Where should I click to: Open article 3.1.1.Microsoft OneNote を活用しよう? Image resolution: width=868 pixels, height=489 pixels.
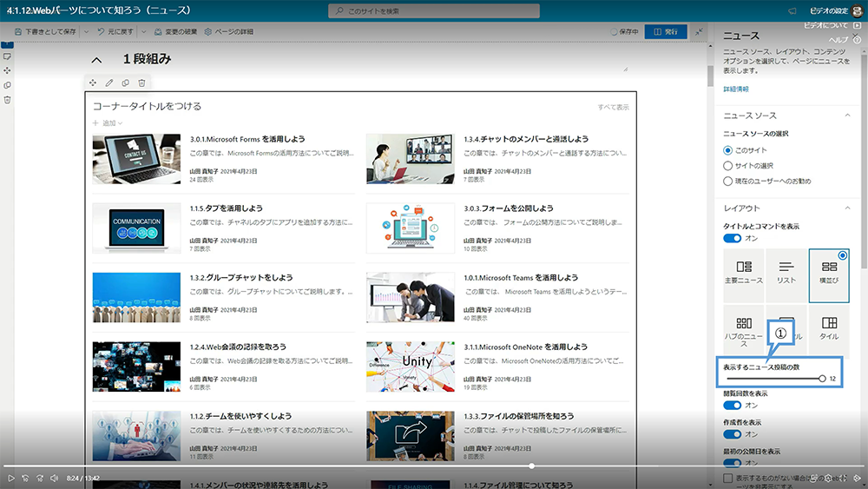pyautogui.click(x=526, y=347)
